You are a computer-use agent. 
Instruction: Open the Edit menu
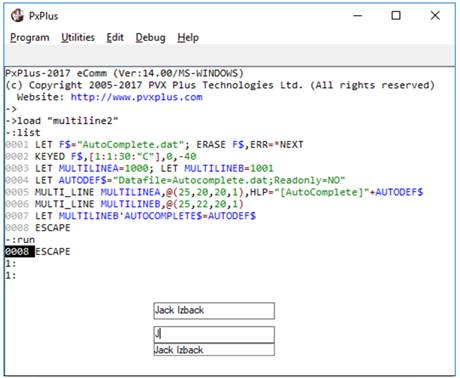115,37
